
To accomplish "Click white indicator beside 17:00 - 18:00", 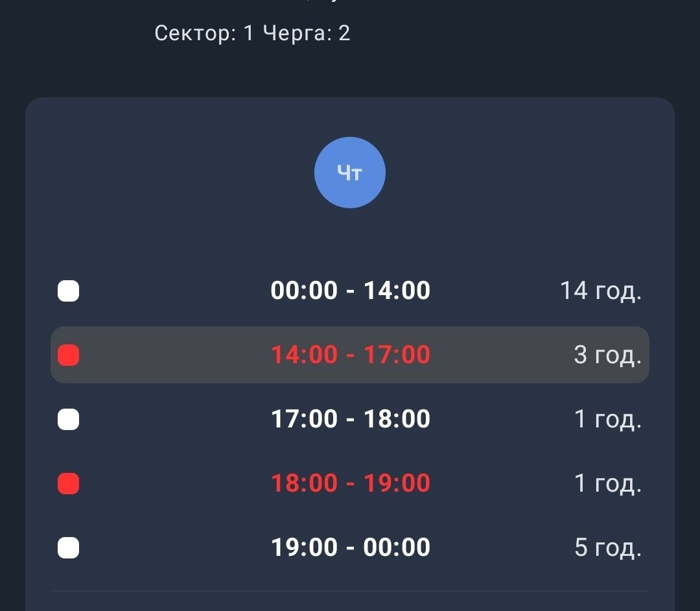I will (68, 420).
